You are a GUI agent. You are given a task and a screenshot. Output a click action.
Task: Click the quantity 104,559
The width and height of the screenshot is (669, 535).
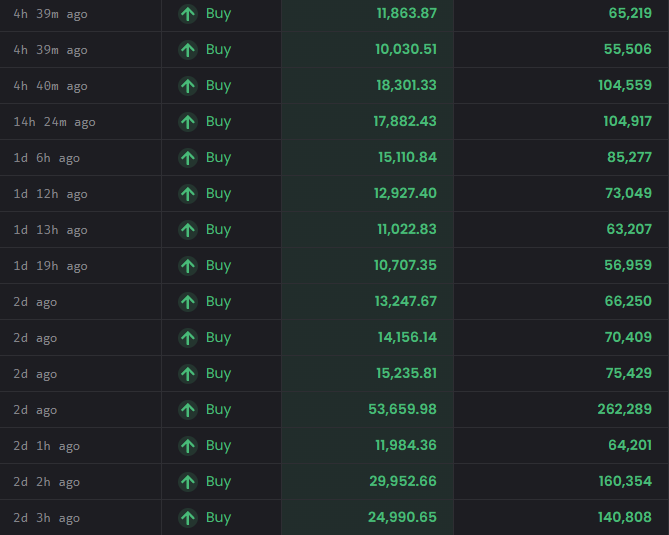[x=625, y=85]
